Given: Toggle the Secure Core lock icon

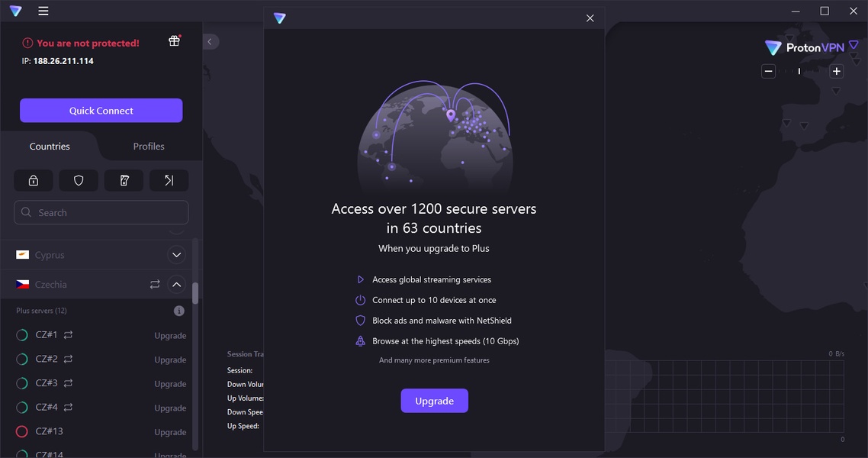Looking at the screenshot, I should pos(34,180).
